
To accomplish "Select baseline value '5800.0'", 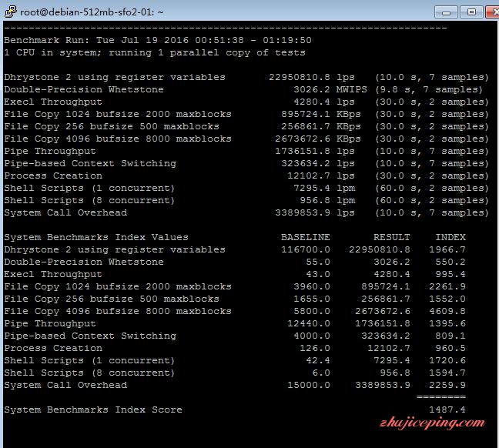I will [312, 312].
